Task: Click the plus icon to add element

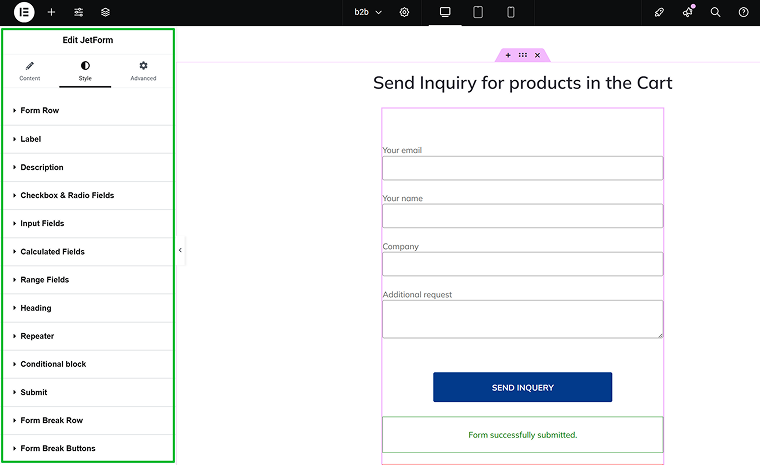Action: (x=51, y=12)
